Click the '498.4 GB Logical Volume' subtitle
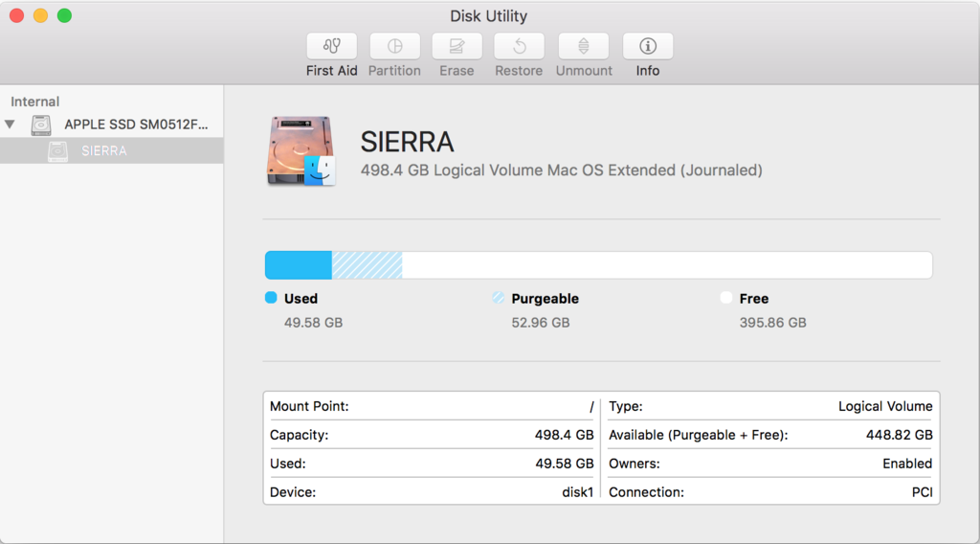 pyautogui.click(x=561, y=170)
